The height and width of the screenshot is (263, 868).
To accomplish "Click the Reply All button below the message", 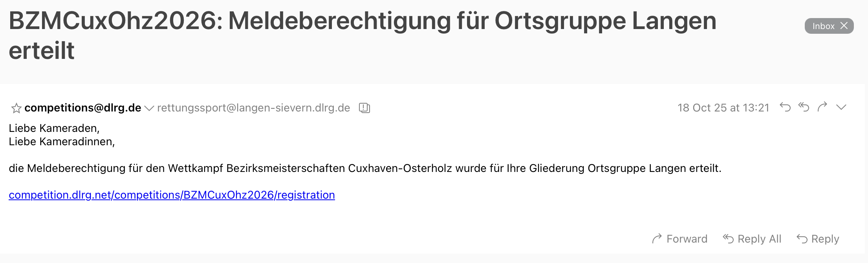I will coord(752,239).
